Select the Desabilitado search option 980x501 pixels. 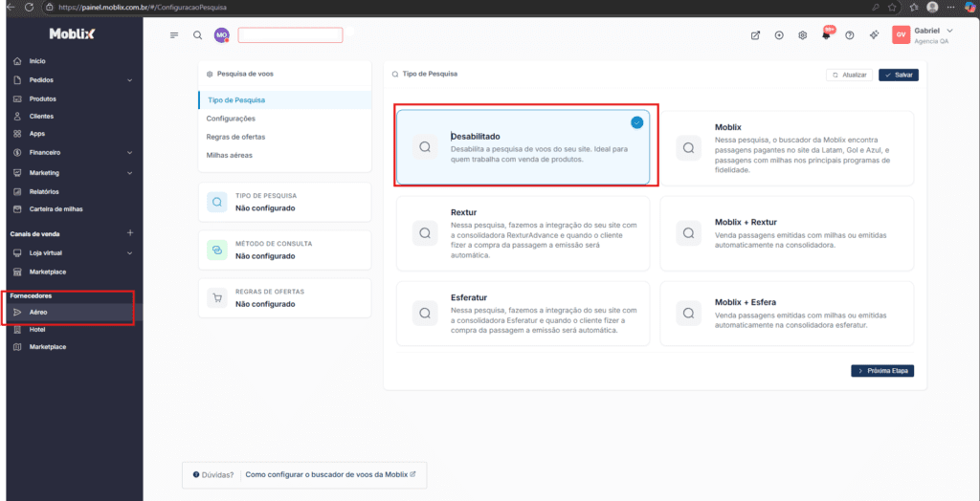pyautogui.click(x=523, y=147)
